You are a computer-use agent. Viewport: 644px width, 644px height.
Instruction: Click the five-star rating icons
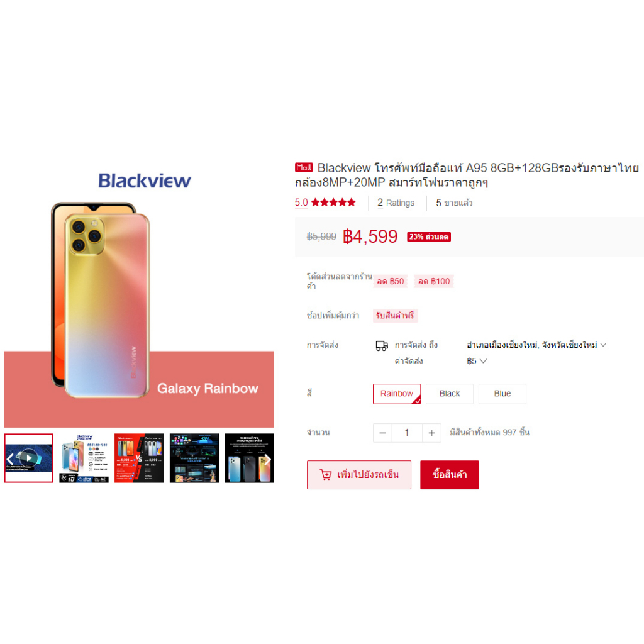[x=333, y=203]
